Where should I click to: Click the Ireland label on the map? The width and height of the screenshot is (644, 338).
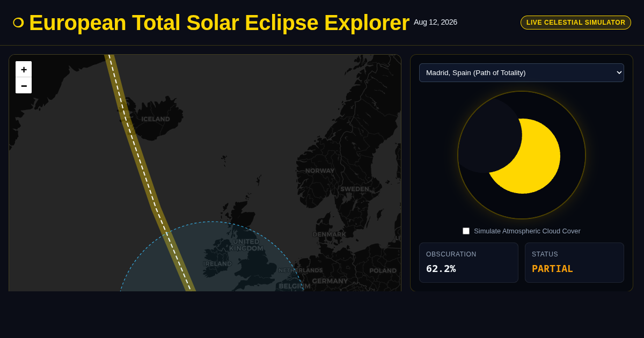tap(217, 263)
